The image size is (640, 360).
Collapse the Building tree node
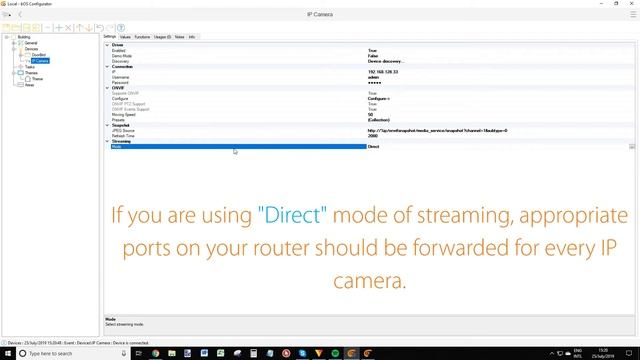tap(7, 37)
